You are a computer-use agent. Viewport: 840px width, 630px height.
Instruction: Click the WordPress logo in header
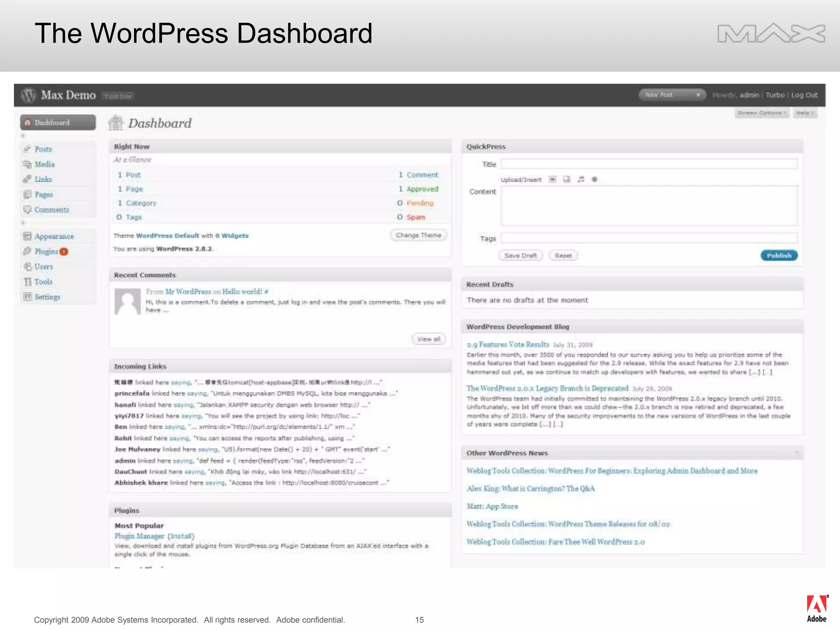28,95
